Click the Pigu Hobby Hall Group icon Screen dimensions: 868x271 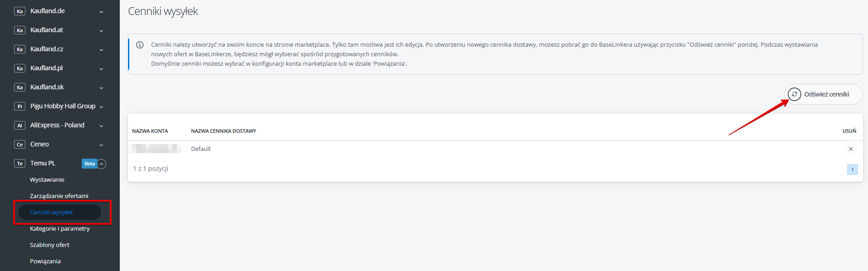pos(20,106)
